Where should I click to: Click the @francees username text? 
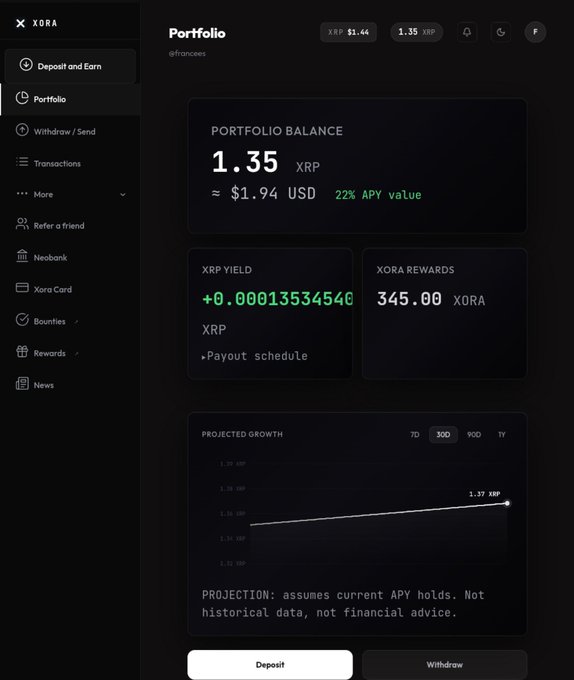coord(187,53)
